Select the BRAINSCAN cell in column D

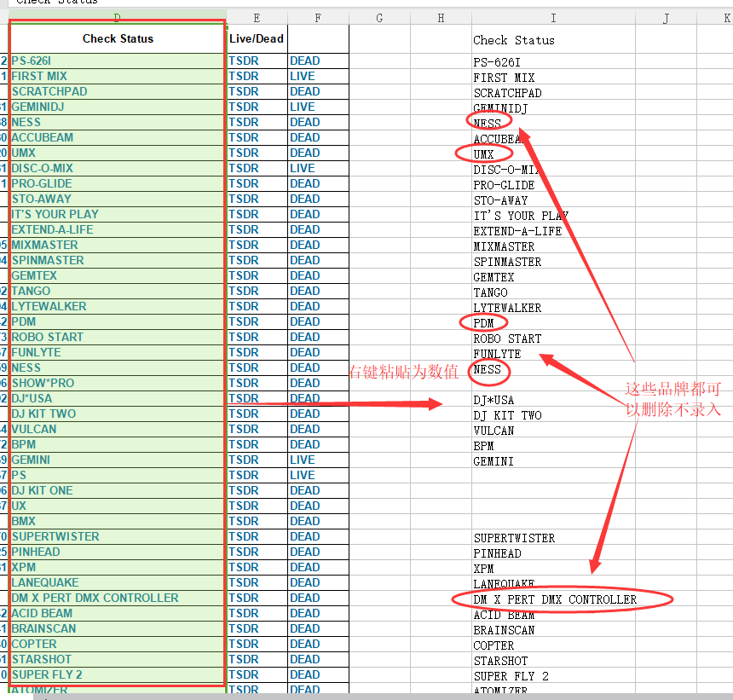[x=118, y=629]
